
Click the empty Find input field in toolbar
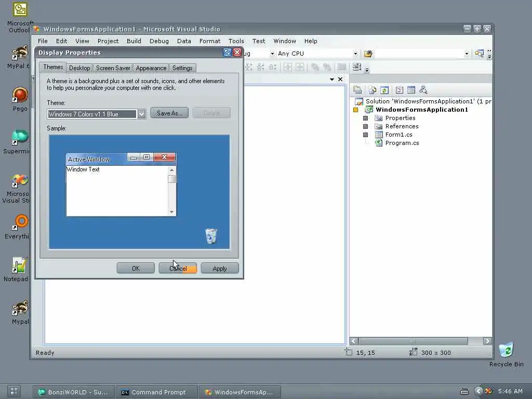(x=419, y=54)
